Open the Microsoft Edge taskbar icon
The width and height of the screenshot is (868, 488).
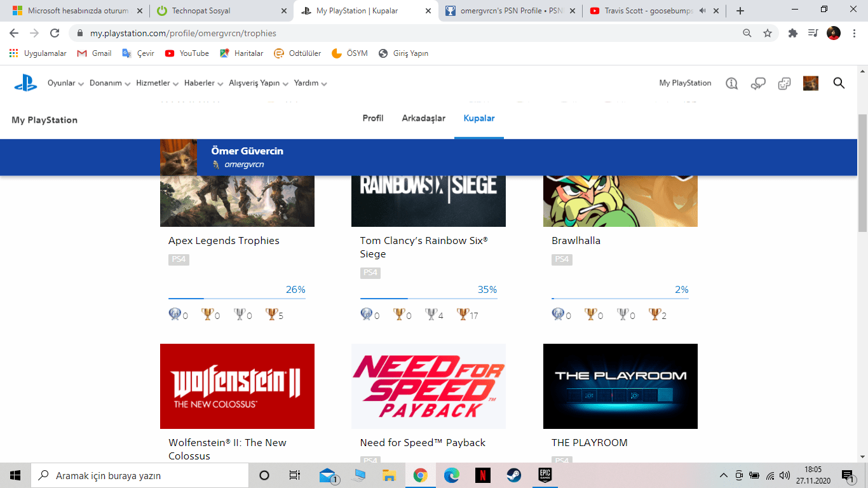coord(452,475)
